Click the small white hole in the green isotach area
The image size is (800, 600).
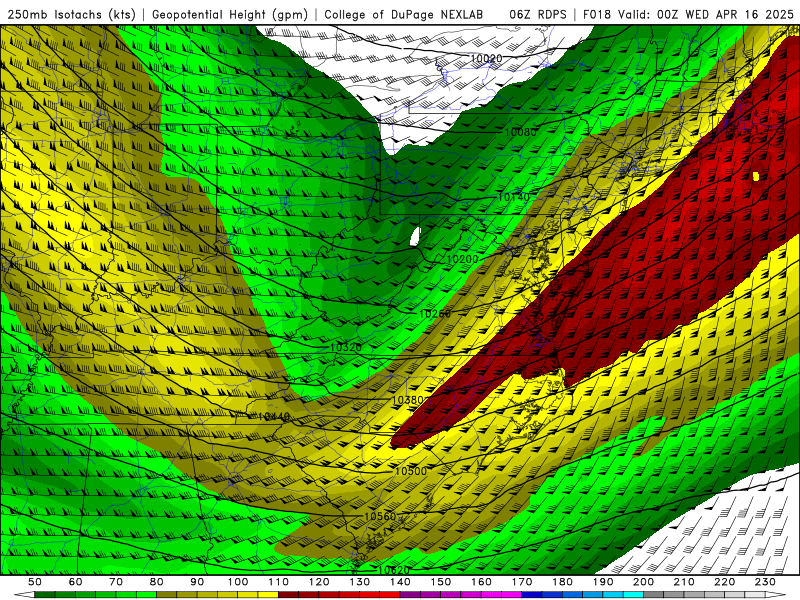415,236
